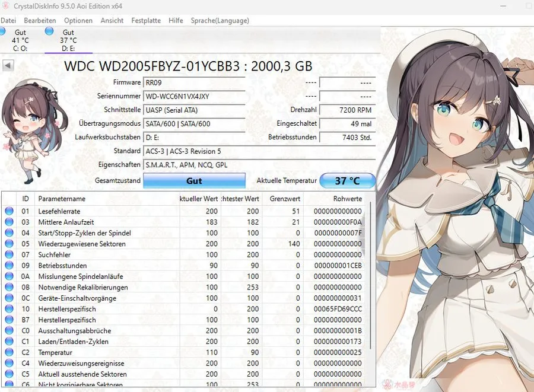Click the status orb for Misslungene Spindelanläufe
The height and width of the screenshot is (392, 534).
9,276
